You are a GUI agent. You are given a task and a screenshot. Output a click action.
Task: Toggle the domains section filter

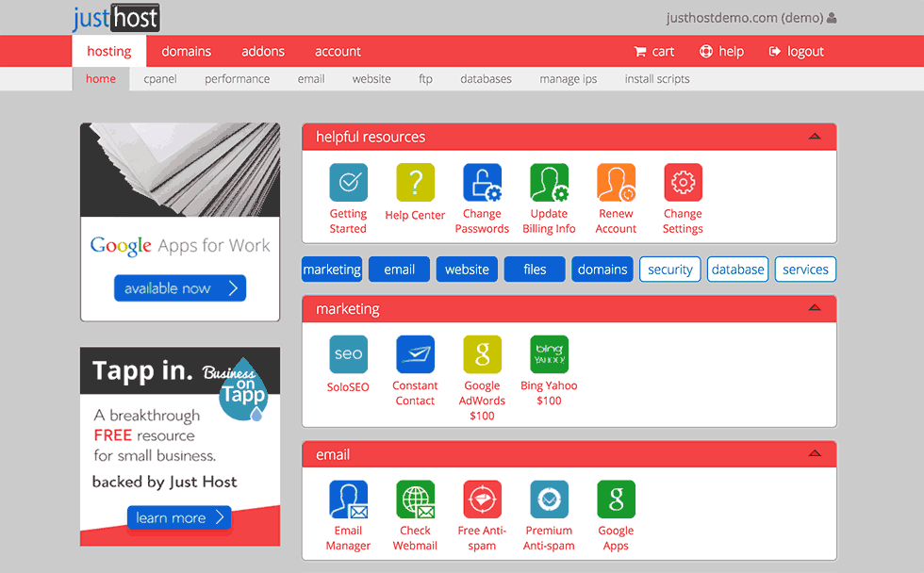pos(602,270)
